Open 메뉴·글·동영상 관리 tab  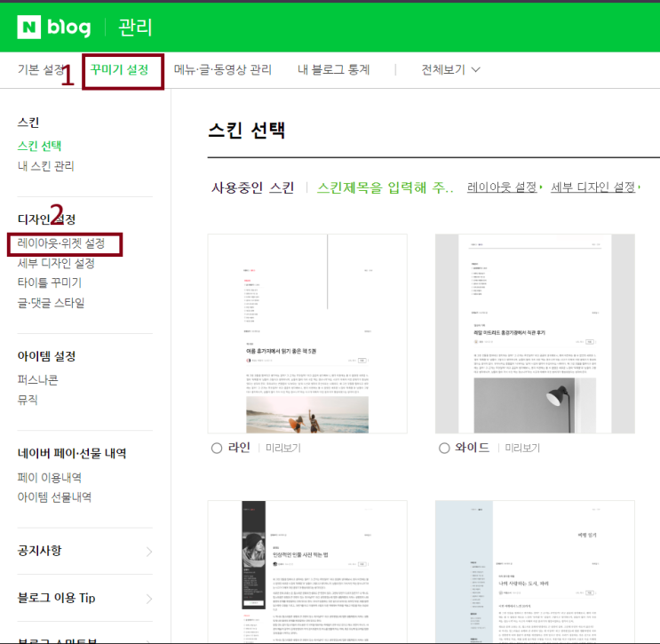(223, 69)
